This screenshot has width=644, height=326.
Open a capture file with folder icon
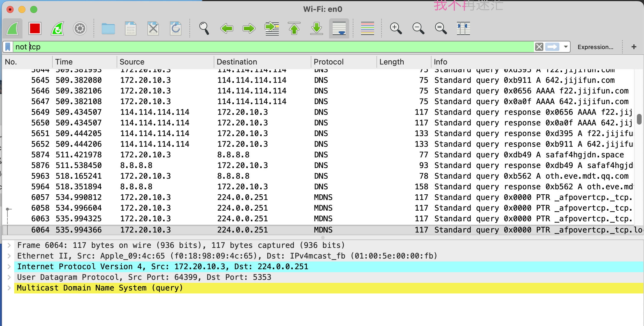(x=108, y=29)
